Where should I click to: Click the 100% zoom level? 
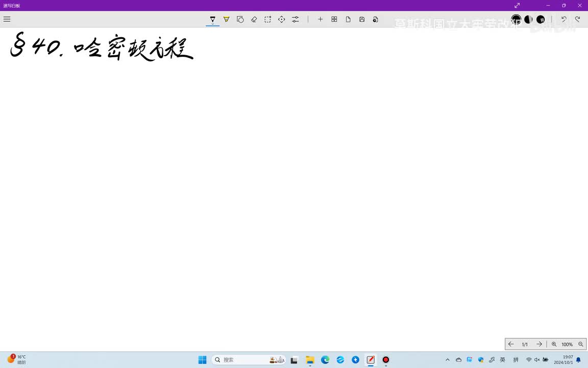[567, 344]
